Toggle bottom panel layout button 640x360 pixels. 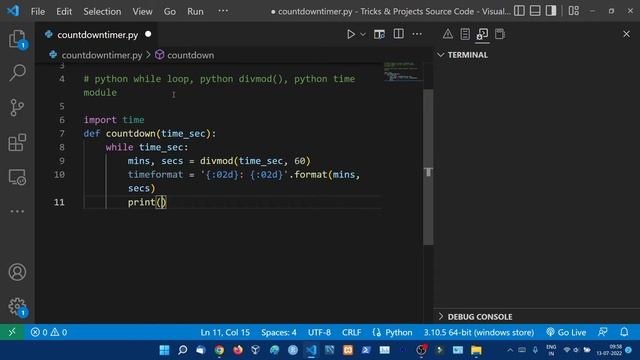click(x=535, y=11)
